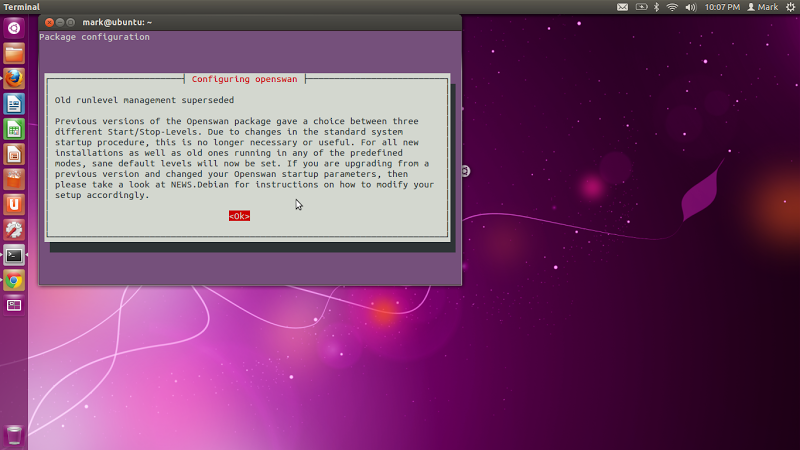Click the Terminal label in top panel

(x=21, y=7)
